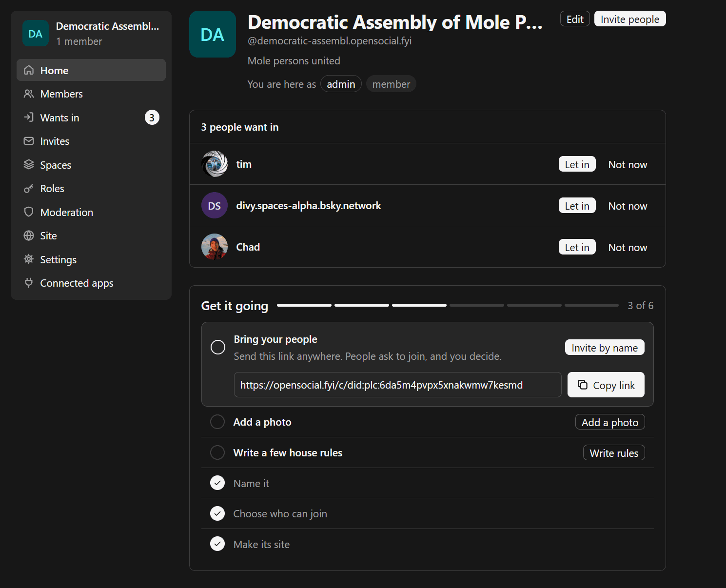This screenshot has width=726, height=588.
Task: Click the Invite people button
Action: (x=630, y=19)
